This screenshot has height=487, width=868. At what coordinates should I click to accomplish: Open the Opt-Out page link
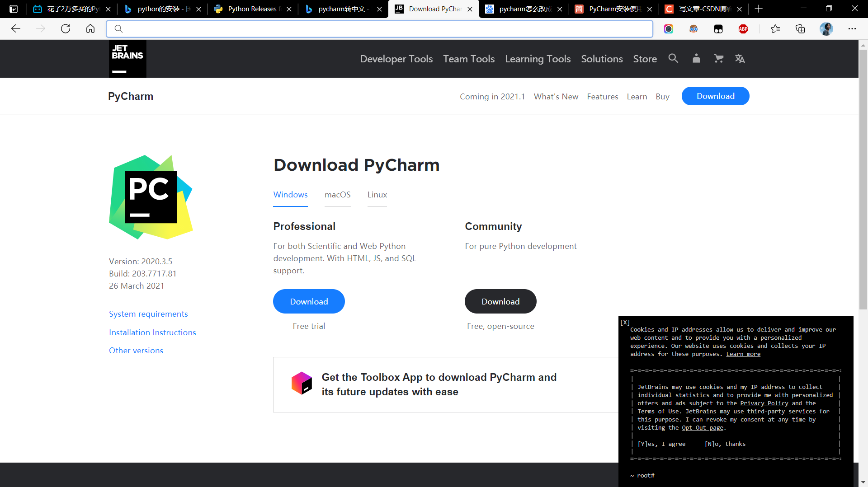pos(703,428)
